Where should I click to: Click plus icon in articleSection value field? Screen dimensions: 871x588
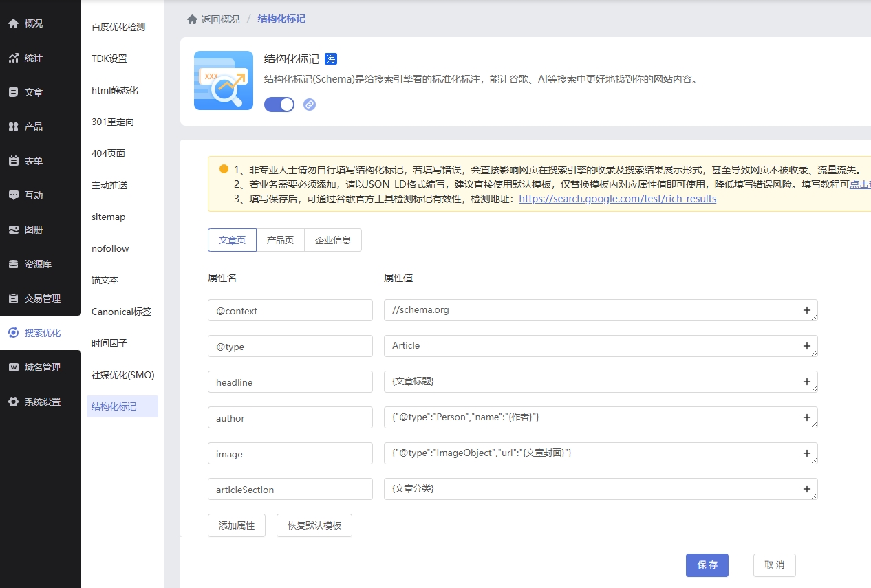point(806,489)
